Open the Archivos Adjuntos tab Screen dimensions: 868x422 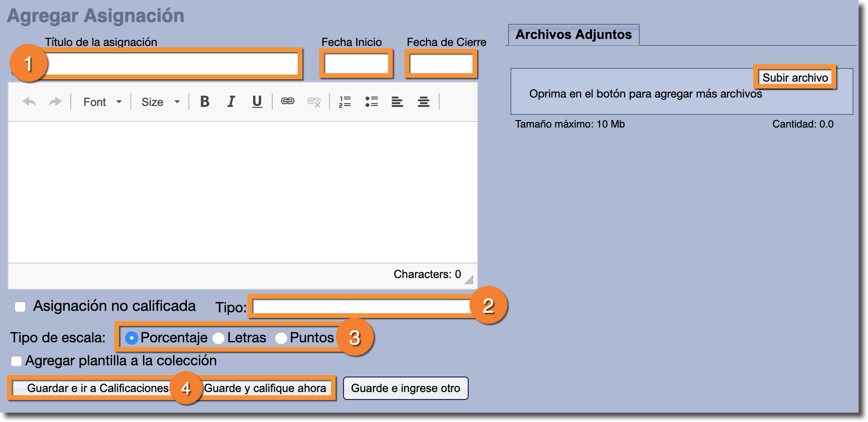pyautogui.click(x=573, y=35)
